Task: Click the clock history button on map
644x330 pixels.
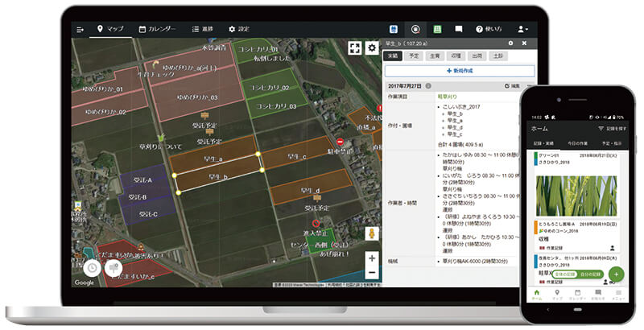Action: pyautogui.click(x=93, y=267)
